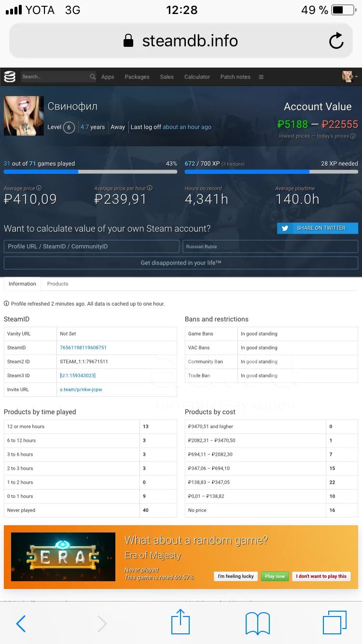Viewport: 362px width, 644px height.
Task: Click the Level 6 badge circle
Action: (x=69, y=127)
